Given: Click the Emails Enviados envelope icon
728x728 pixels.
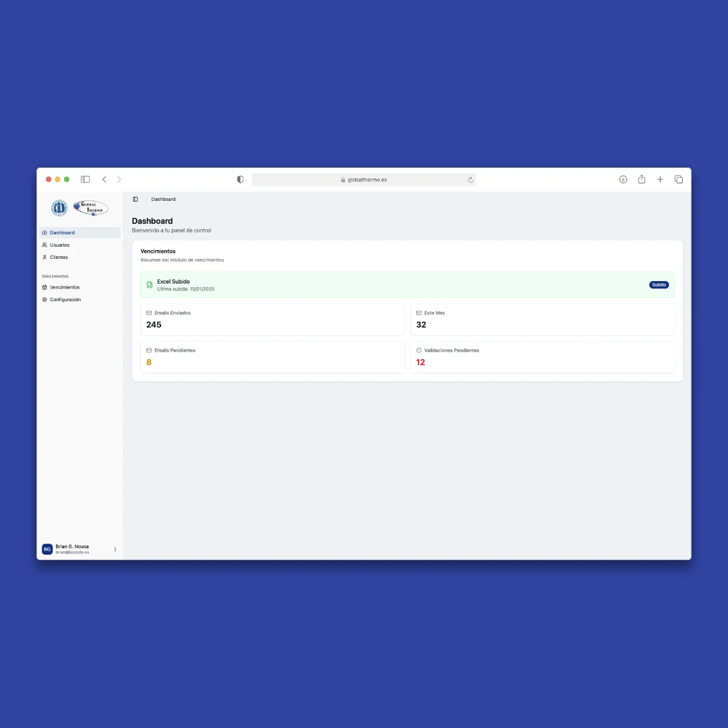Looking at the screenshot, I should [x=149, y=313].
